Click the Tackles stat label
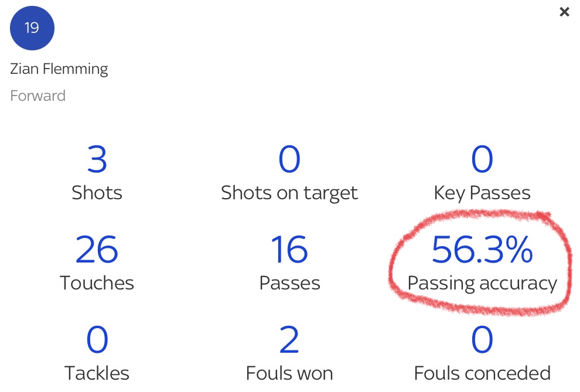 click(x=97, y=373)
